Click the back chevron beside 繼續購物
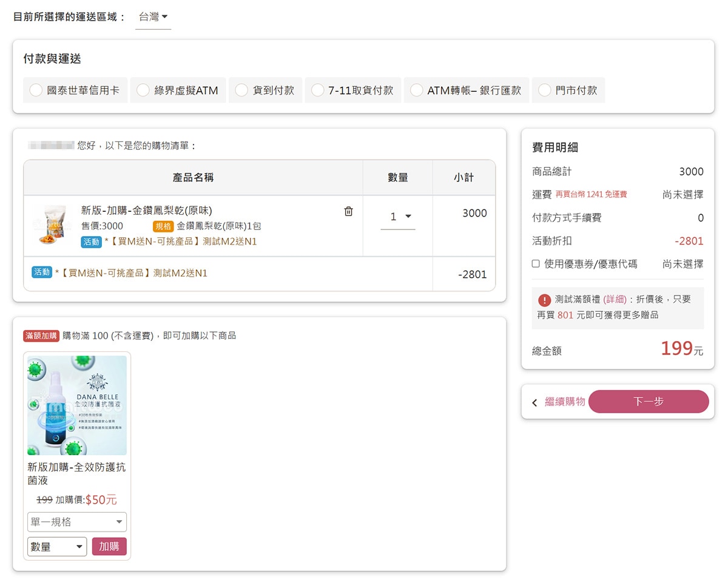Screen dimensions: 728x585 534,402
